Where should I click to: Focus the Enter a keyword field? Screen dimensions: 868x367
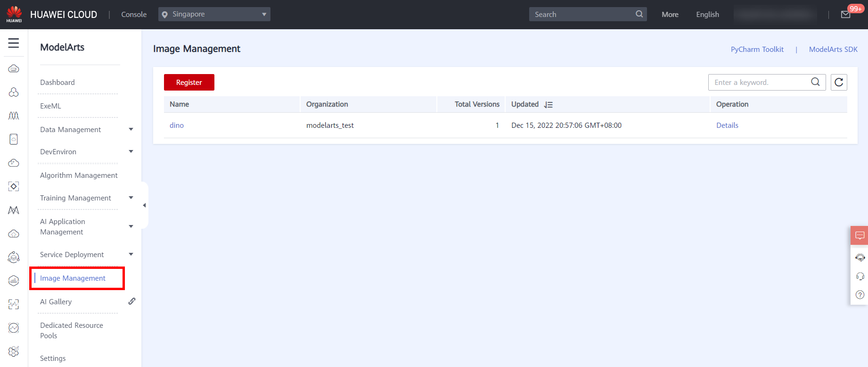[759, 82]
